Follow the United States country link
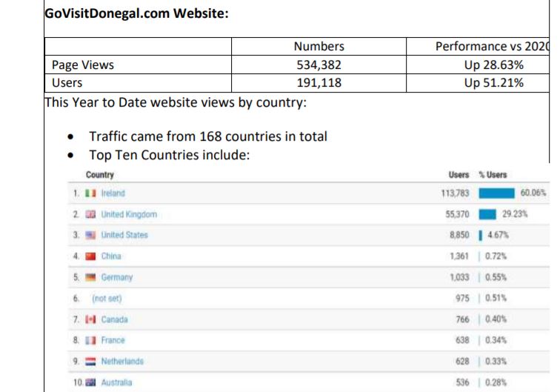Viewport: 560px width, 392px height. tap(124, 236)
